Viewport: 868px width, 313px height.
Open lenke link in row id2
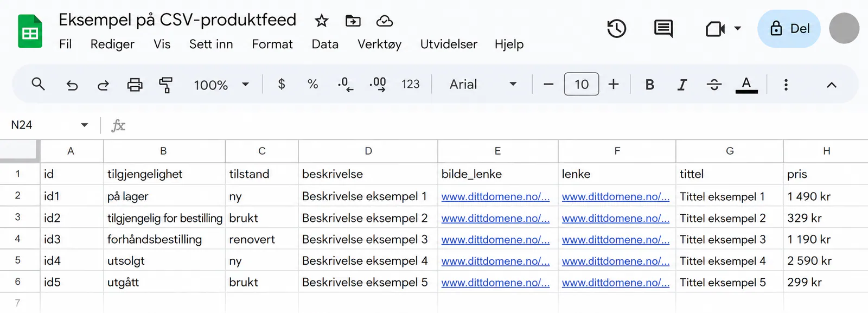coord(616,218)
